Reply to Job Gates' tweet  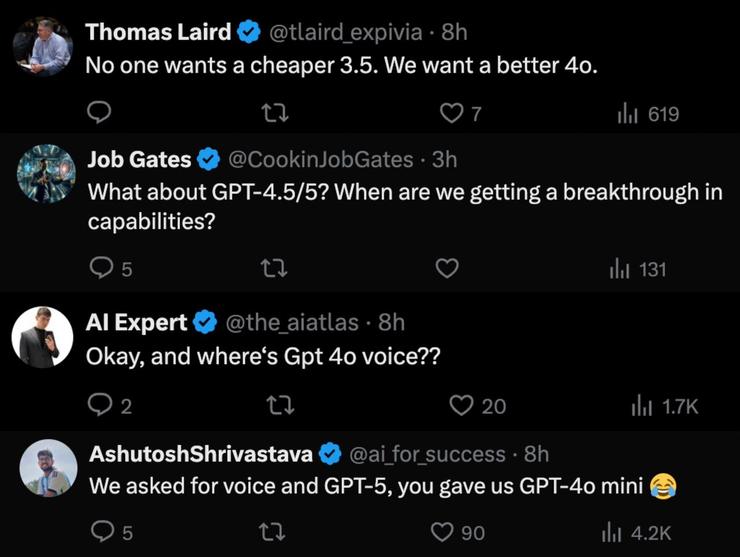tap(100, 268)
